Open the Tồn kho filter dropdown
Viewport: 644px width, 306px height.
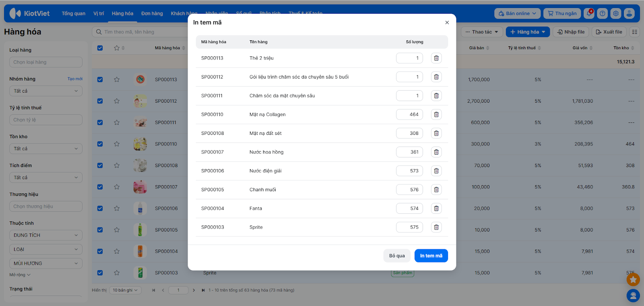coord(46,149)
